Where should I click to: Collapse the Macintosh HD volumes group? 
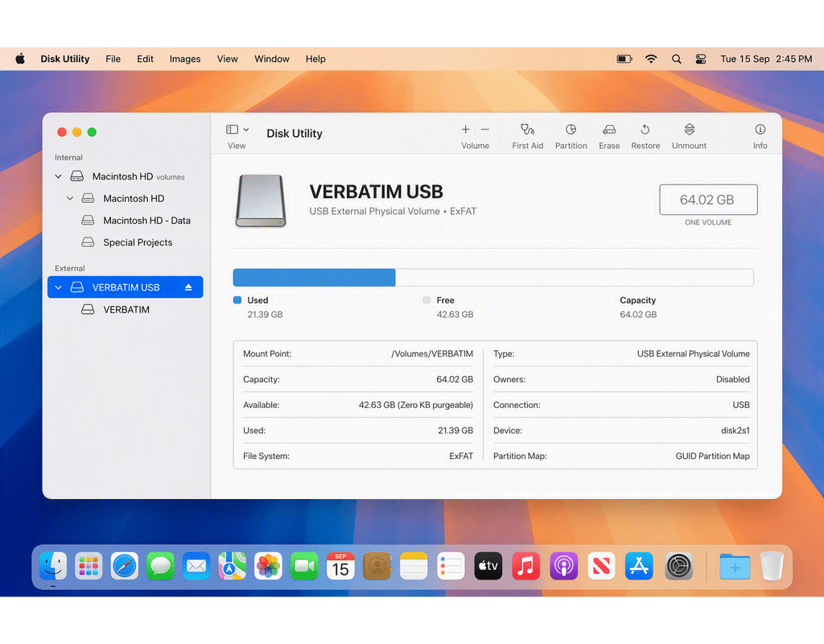pos(58,176)
